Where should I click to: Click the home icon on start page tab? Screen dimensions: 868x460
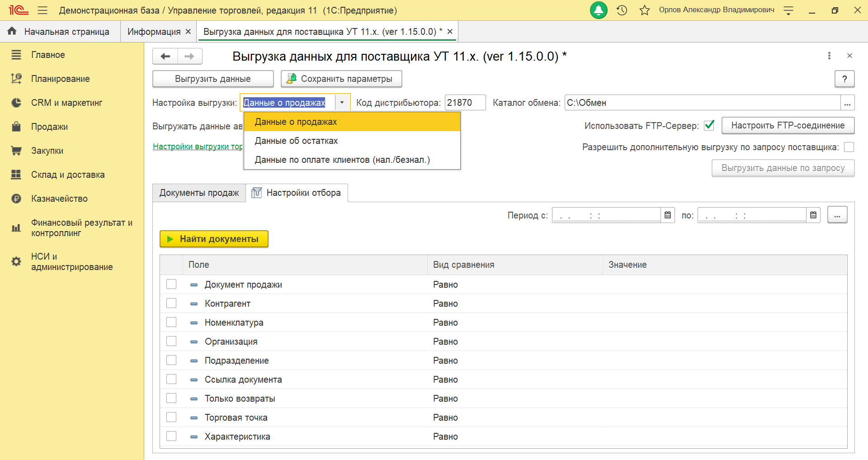[x=12, y=31]
